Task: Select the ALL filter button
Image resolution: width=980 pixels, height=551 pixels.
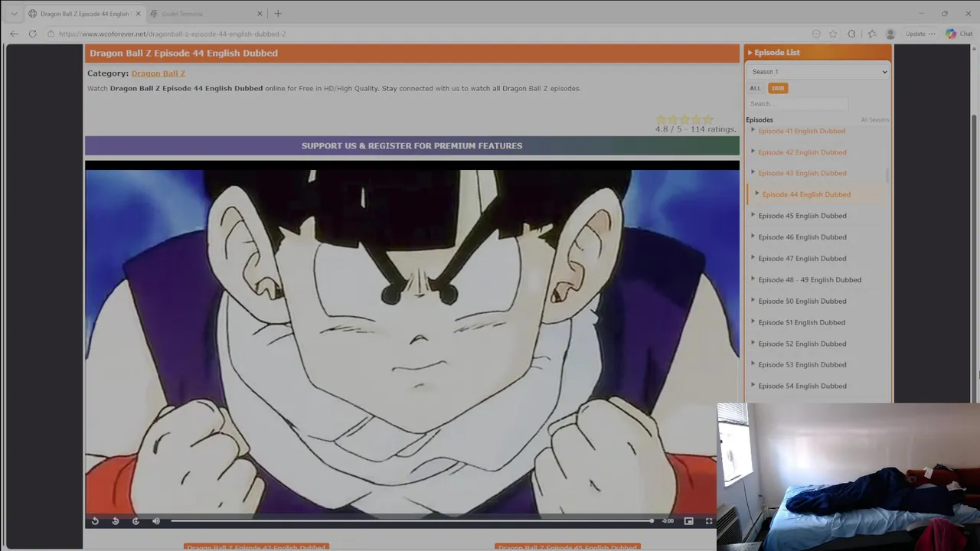Action: tap(755, 88)
